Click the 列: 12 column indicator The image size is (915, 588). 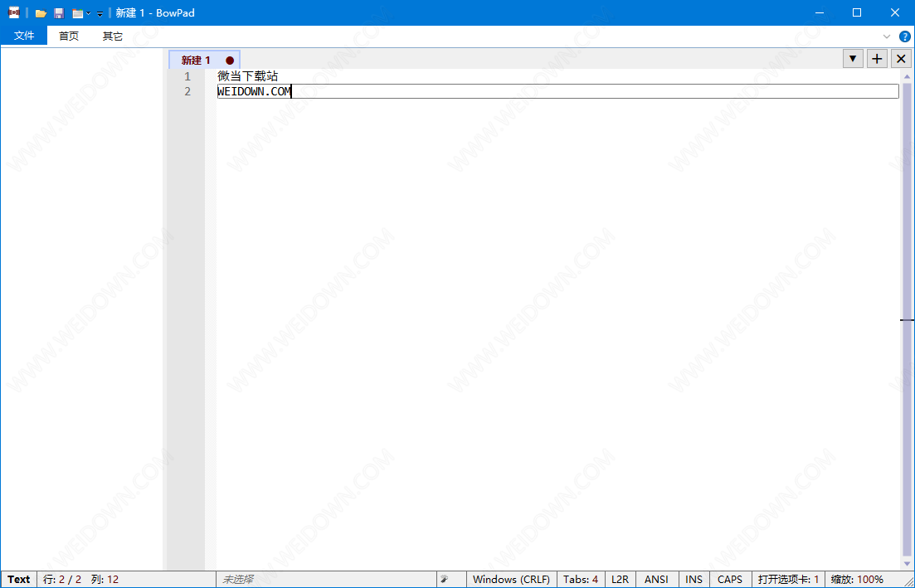(105, 579)
